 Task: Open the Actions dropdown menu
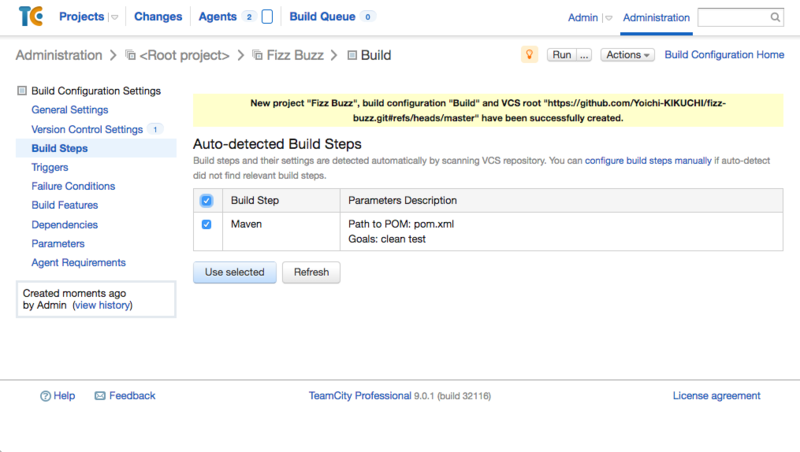point(628,55)
